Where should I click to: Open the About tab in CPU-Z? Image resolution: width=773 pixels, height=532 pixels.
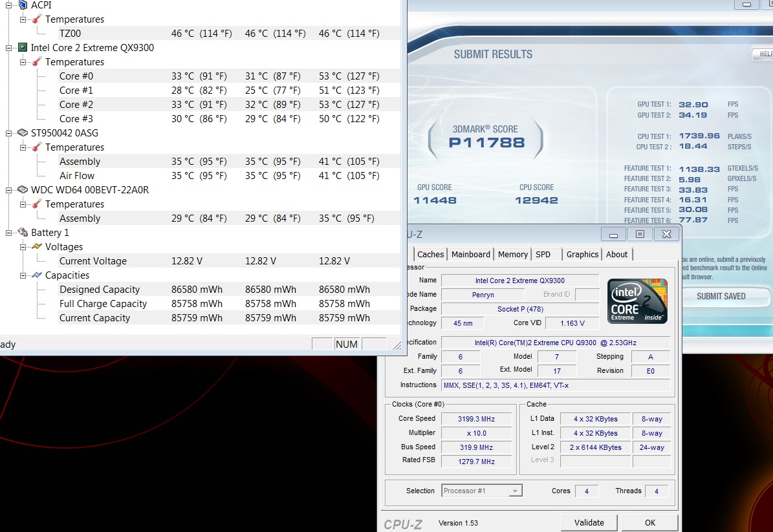coord(616,254)
